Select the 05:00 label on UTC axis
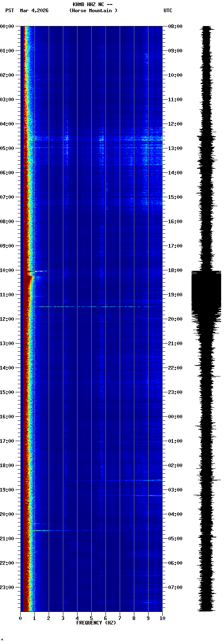 (x=175, y=539)
